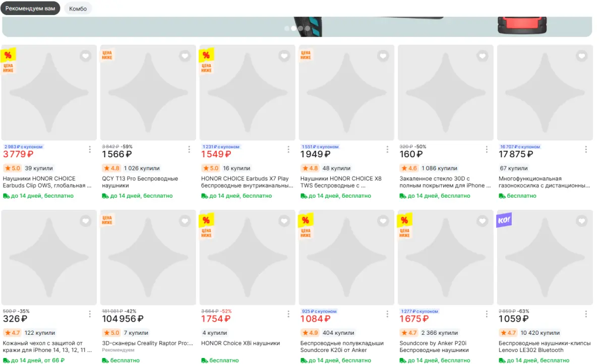Click 4.8 star rating of QCY T13 Pro
Screen dimensions: 605x364
click(112, 168)
